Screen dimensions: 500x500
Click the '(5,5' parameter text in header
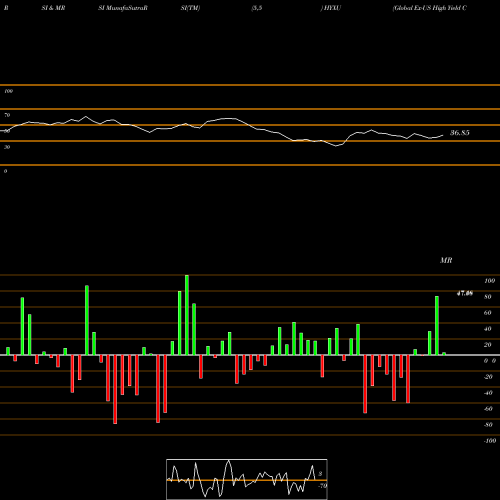257,8
